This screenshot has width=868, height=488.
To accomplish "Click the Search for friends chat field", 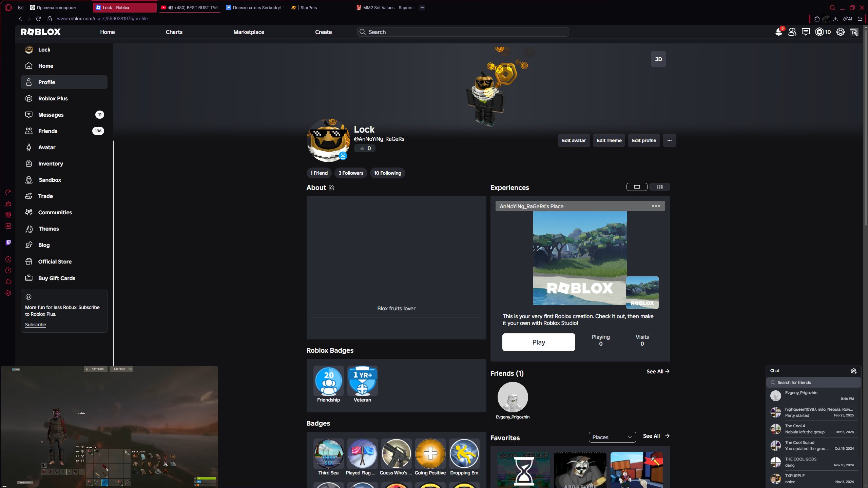I will [813, 382].
